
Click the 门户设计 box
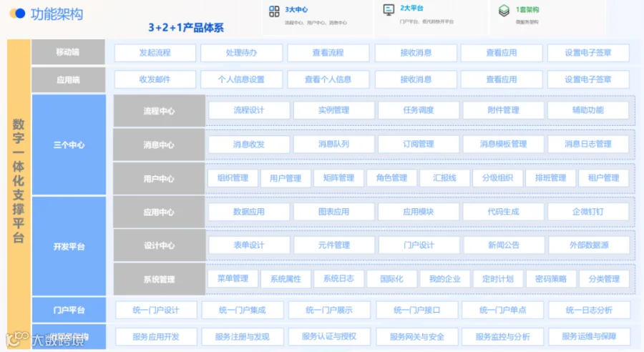419,245
